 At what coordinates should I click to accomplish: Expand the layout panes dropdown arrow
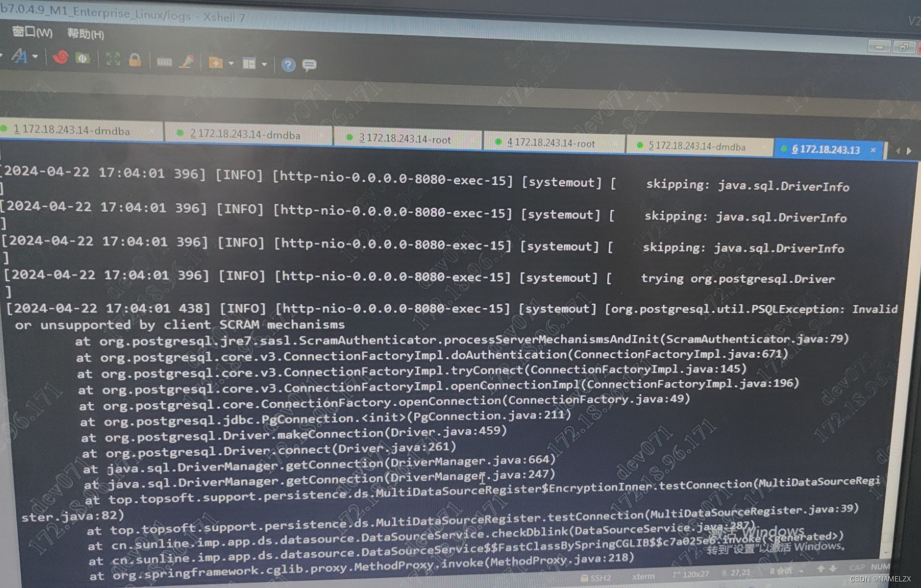coord(264,64)
